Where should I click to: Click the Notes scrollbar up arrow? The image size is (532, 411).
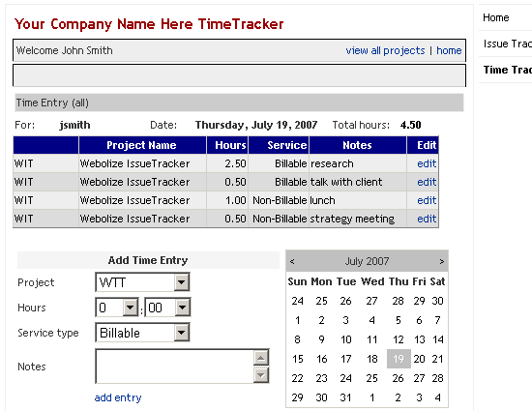[261, 358]
